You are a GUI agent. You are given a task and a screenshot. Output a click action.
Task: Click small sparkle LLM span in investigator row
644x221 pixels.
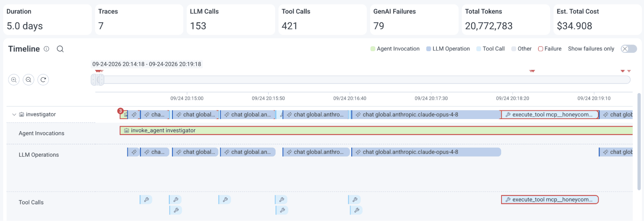pos(134,115)
